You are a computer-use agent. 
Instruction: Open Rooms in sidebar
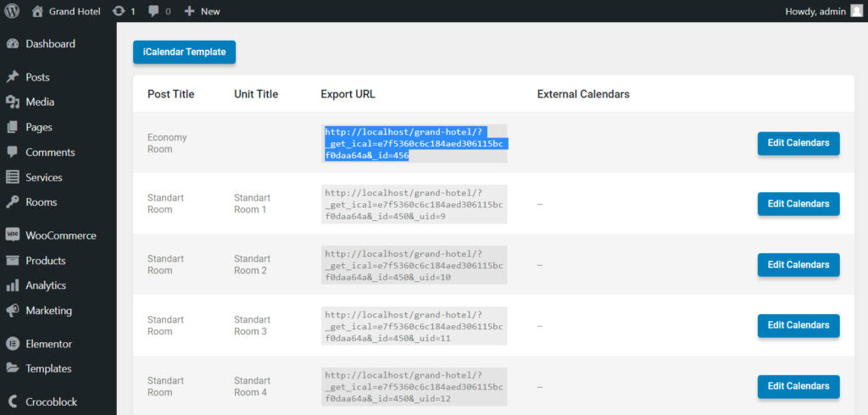(41, 202)
